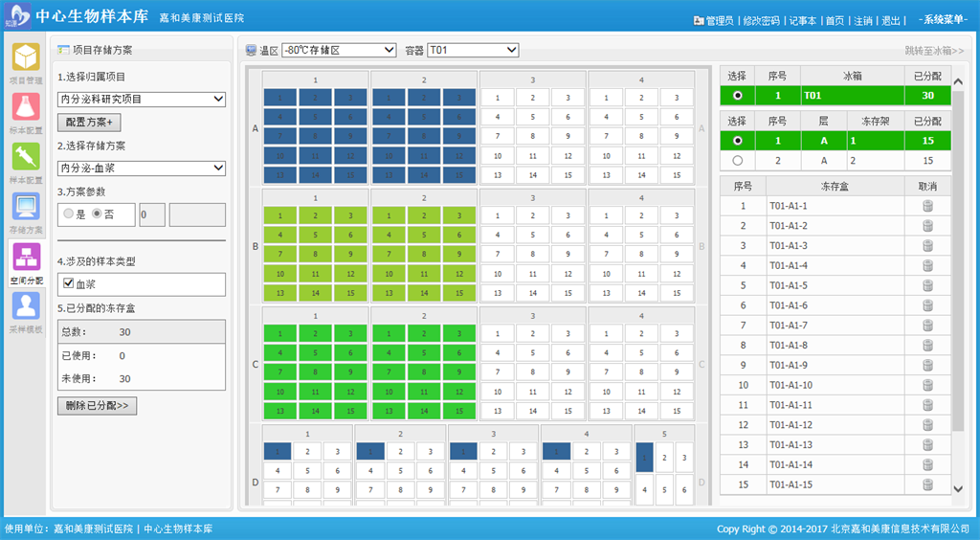Screen dimensions: 980x540
Task: Toggle the 血浆 sample type checkbox
Action: (x=68, y=284)
